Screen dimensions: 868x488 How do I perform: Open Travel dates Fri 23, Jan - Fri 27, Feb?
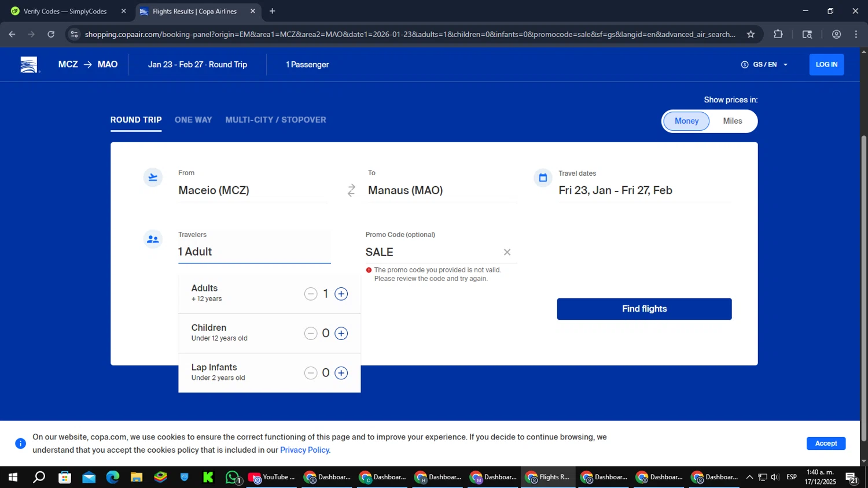point(645,190)
